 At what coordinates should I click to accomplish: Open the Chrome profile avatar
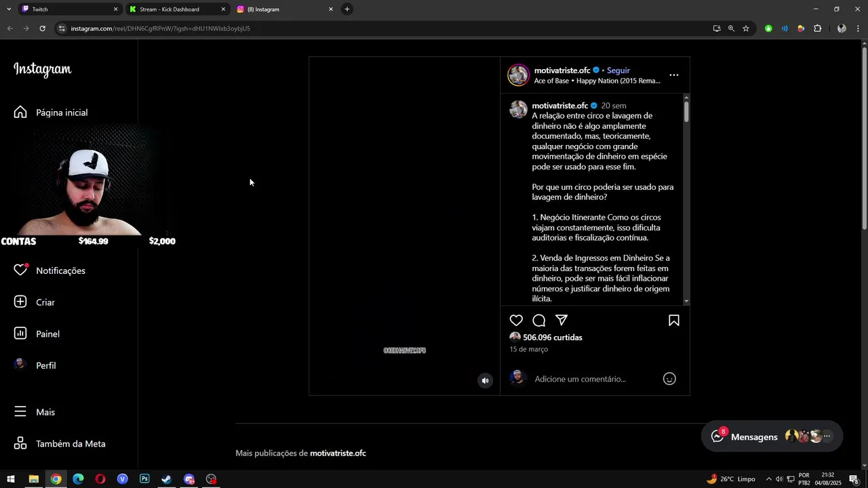(842, 28)
